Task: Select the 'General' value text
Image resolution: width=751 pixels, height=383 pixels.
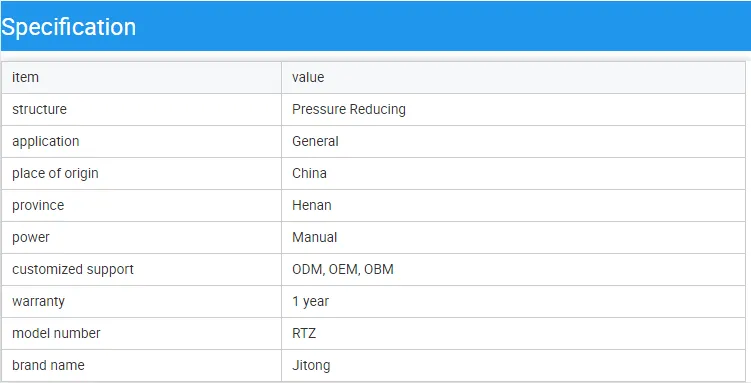Action: click(x=315, y=141)
